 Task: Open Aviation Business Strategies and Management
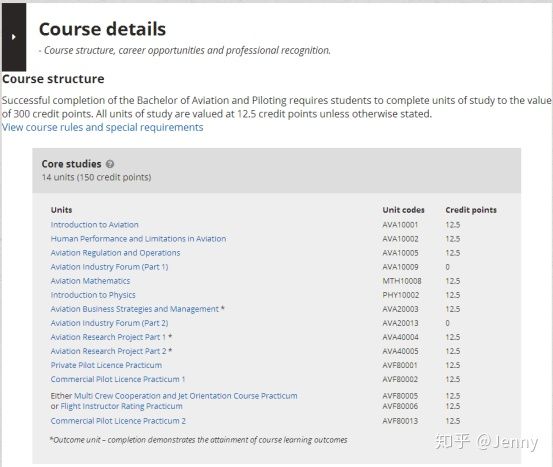click(135, 309)
